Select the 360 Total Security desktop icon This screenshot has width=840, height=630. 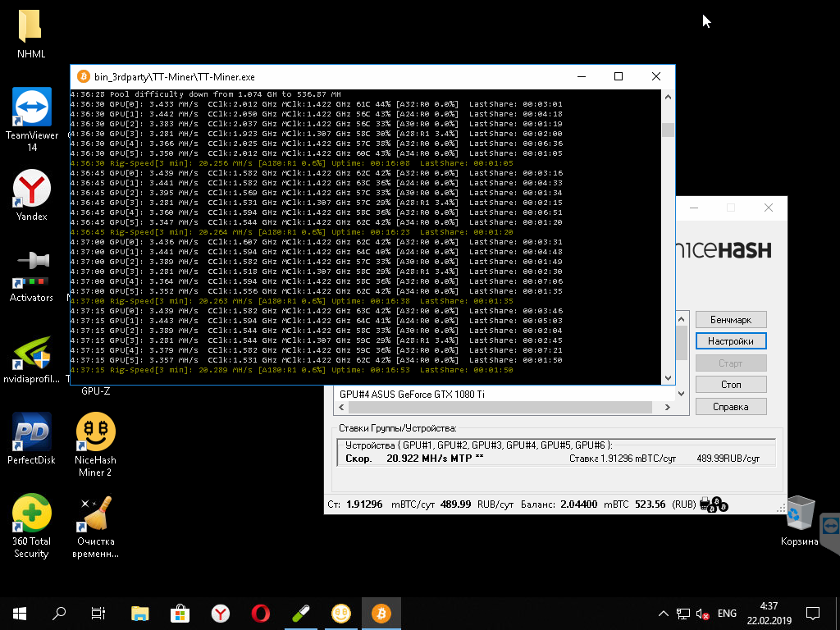pos(32,526)
